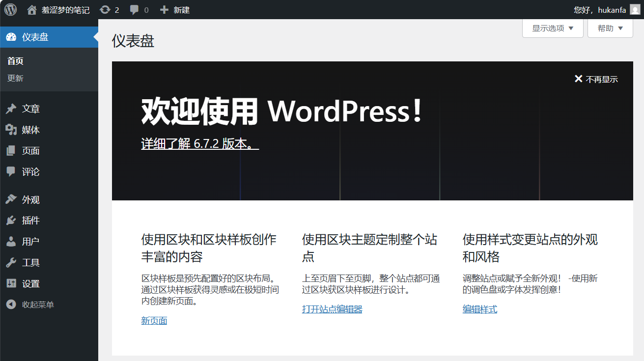Expand the 显示选项 dropdown
Image resolution: width=644 pixels, height=361 pixels.
pos(553,28)
